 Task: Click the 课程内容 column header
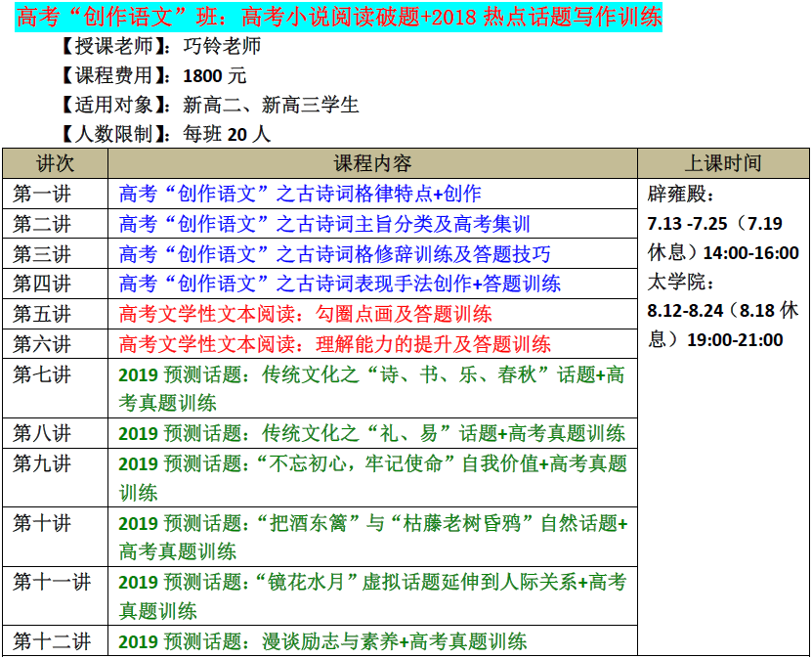coord(372,163)
